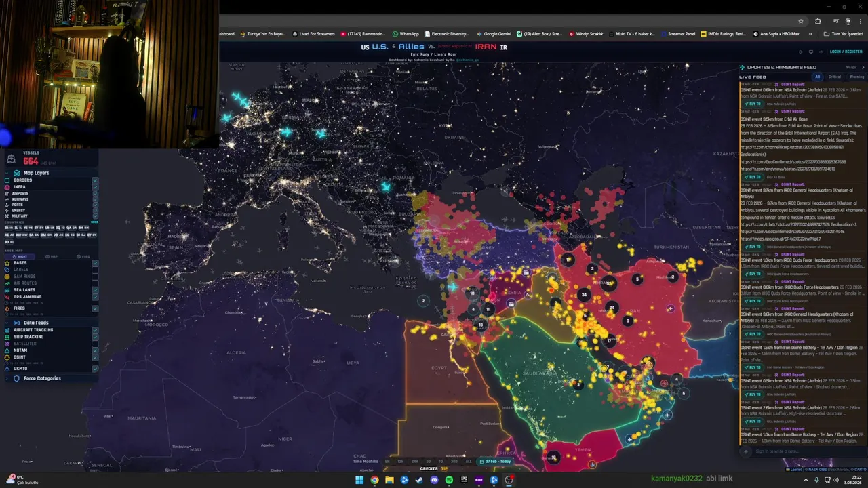This screenshot has width=868, height=488.
Task: Open Steam from the taskbar
Action: pyautogui.click(x=419, y=480)
